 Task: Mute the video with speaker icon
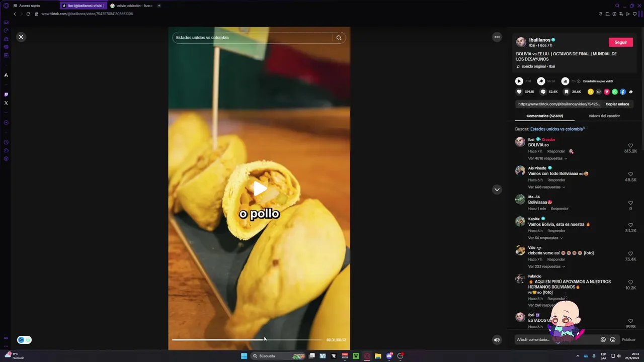pyautogui.click(x=497, y=340)
